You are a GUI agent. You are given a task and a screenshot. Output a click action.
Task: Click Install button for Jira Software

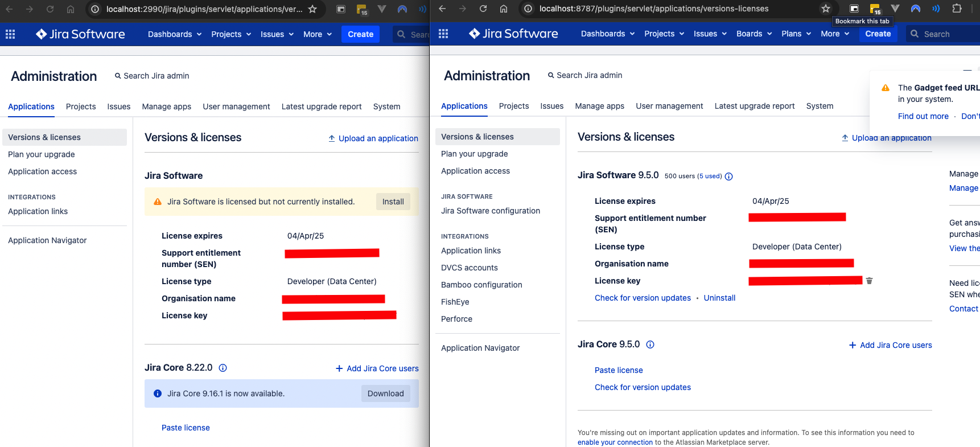coord(393,202)
